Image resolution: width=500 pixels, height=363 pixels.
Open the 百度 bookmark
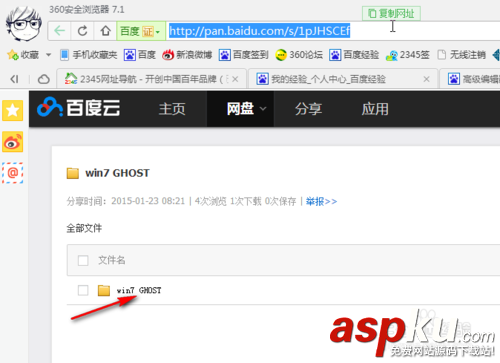pyautogui.click(x=140, y=55)
